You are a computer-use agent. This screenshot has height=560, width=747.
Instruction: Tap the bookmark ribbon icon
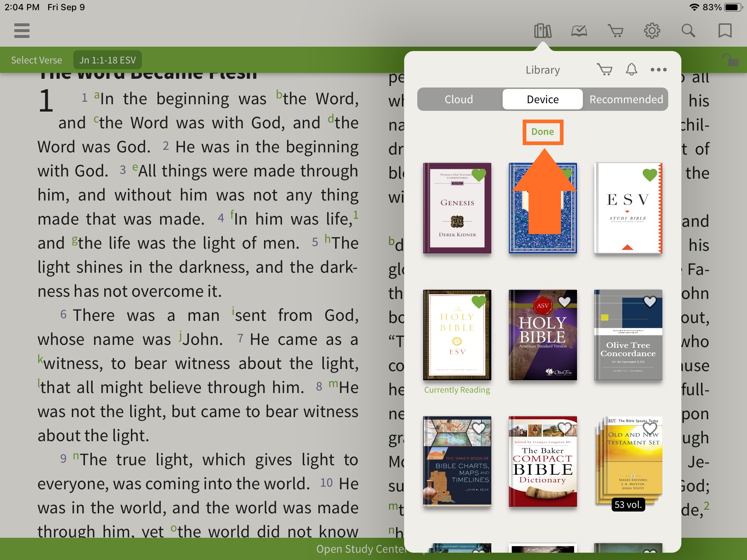[725, 31]
